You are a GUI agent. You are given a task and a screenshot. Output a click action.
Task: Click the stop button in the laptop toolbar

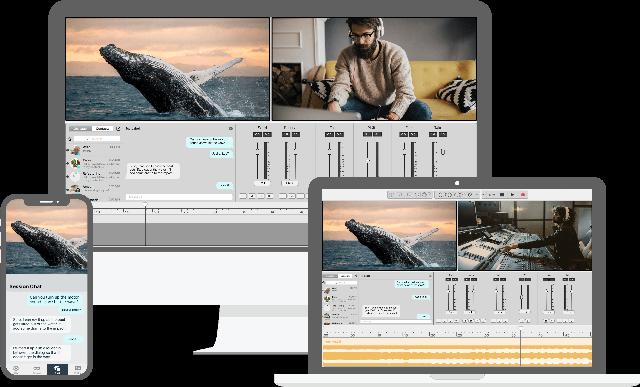(x=502, y=195)
